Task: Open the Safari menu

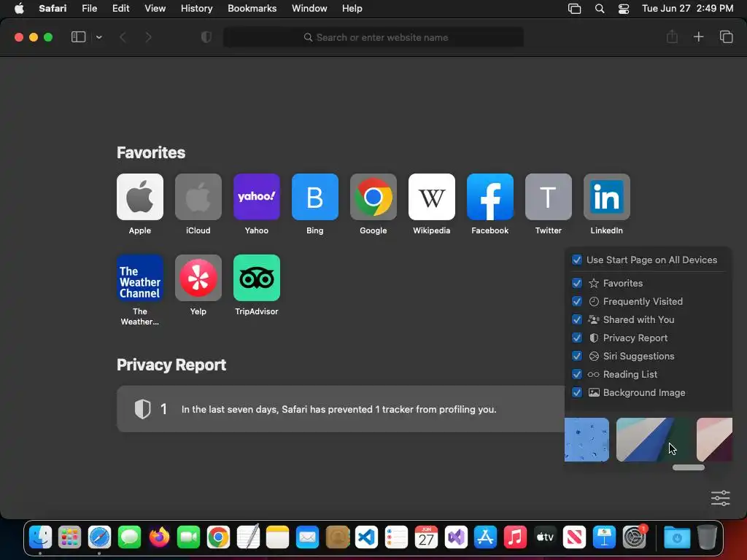Action: [x=53, y=9]
